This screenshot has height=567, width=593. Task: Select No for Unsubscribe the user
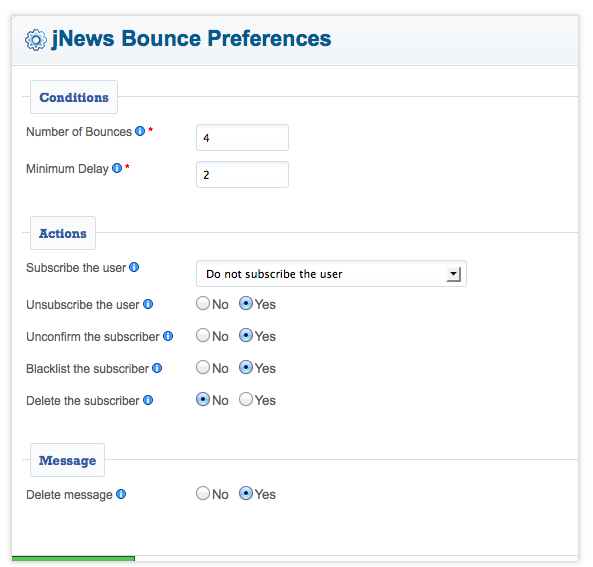[203, 303]
